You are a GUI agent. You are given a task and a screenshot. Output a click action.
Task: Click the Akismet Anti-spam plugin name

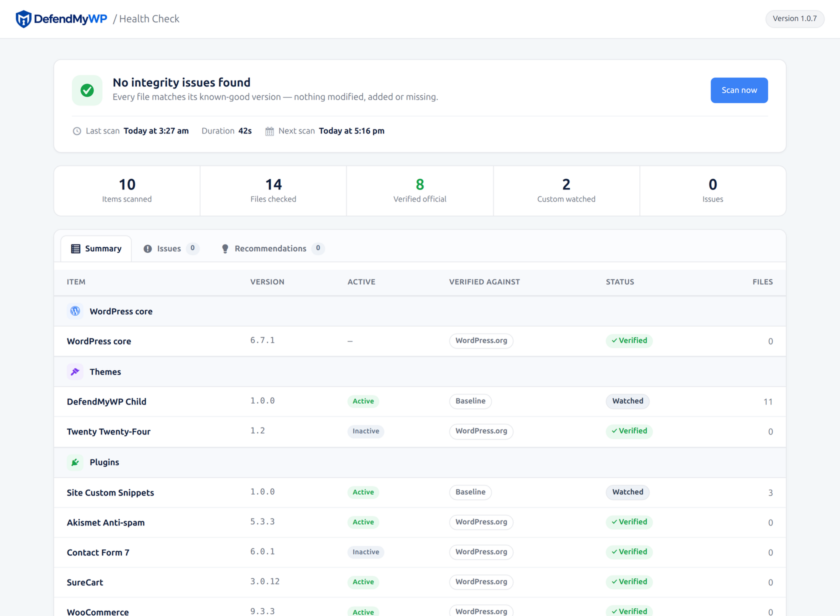pyautogui.click(x=105, y=522)
